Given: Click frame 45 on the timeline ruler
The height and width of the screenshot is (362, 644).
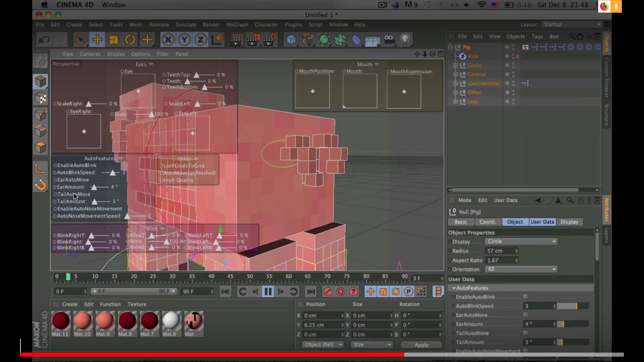Looking at the screenshot, I should click(x=230, y=277).
